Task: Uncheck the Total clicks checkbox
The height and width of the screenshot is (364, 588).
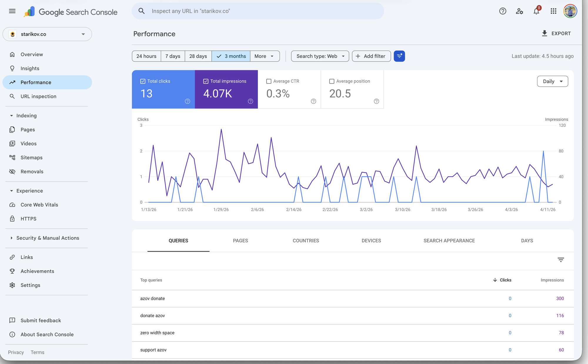Action: [143, 81]
